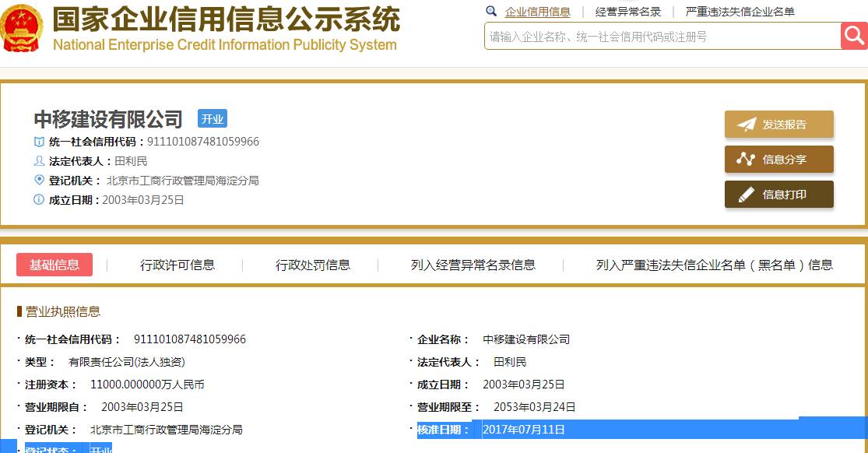
Task: Click the 开业 status badge
Action: pyautogui.click(x=213, y=118)
